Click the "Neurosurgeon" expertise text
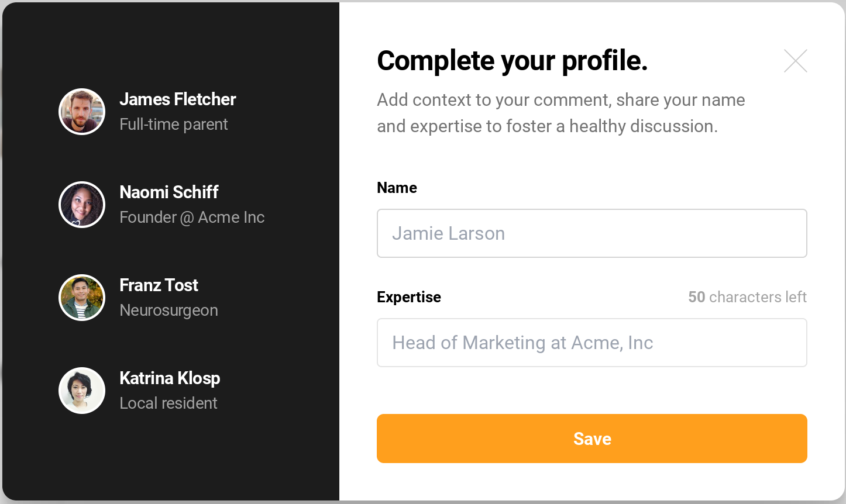846x504 pixels. point(168,310)
